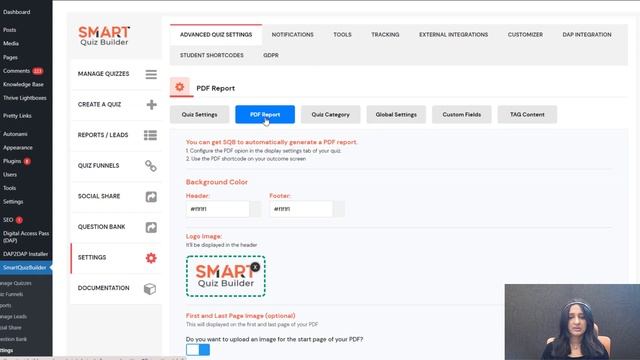Open DAP2DAP Installer menu item

(25, 254)
